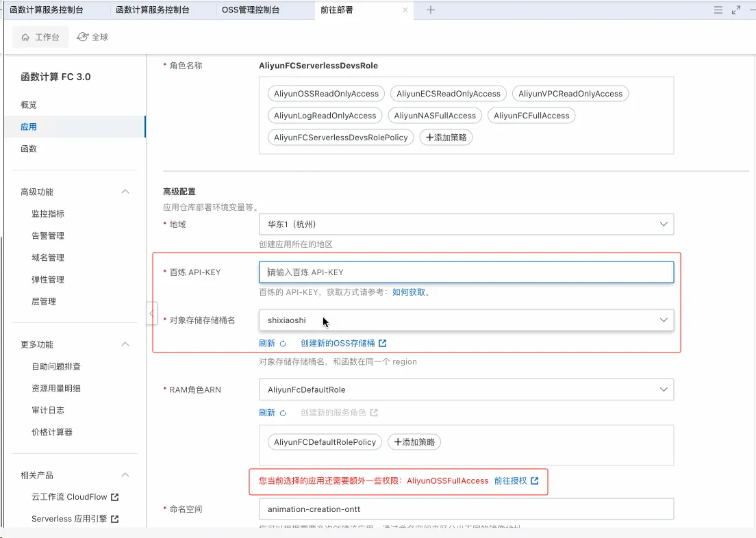Click external icon beside Serverless 应用引擎
The height and width of the screenshot is (538, 756).
click(x=115, y=519)
